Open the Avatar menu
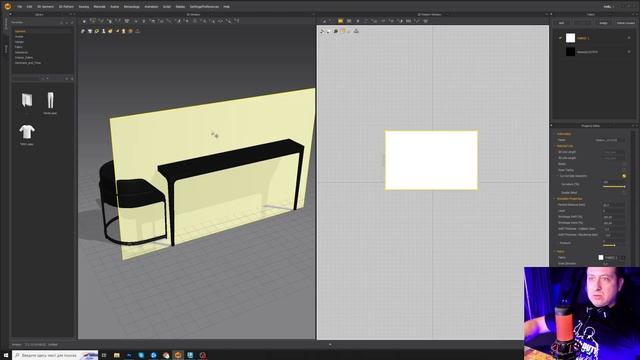This screenshot has height=360, width=640. [115, 7]
